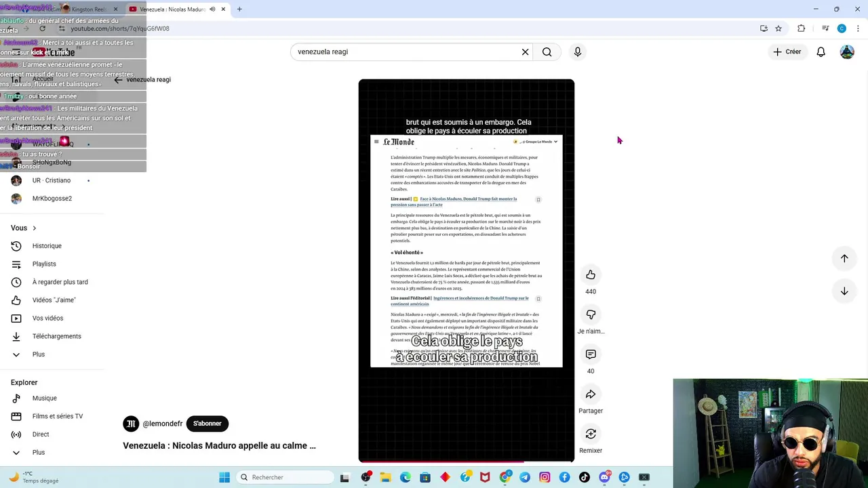The height and width of the screenshot is (488, 868).
Task: Open Chrome three-dot menu
Action: [x=858, y=28]
